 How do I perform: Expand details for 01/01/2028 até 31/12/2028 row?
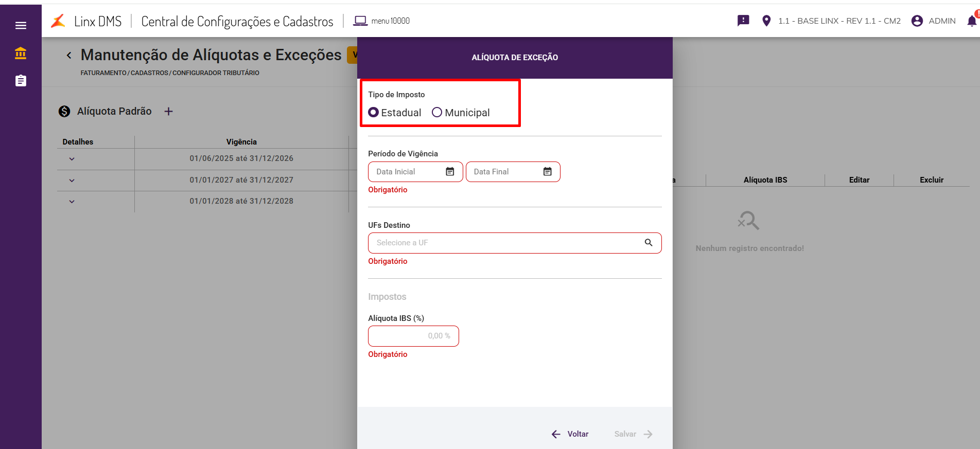coord(72,202)
